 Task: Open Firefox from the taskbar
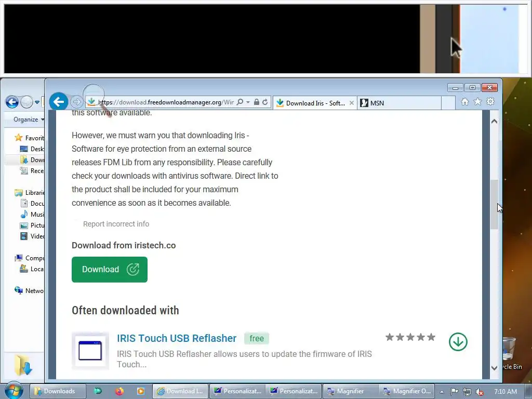point(119,391)
